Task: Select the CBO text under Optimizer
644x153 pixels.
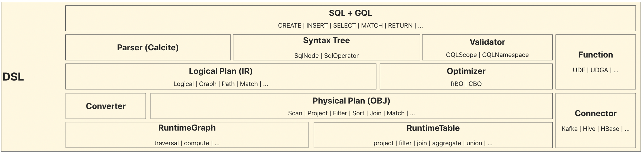Action: (x=475, y=84)
